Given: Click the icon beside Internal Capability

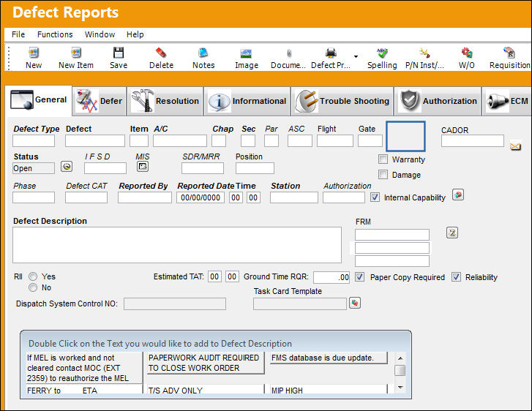Looking at the screenshot, I should tap(458, 195).
